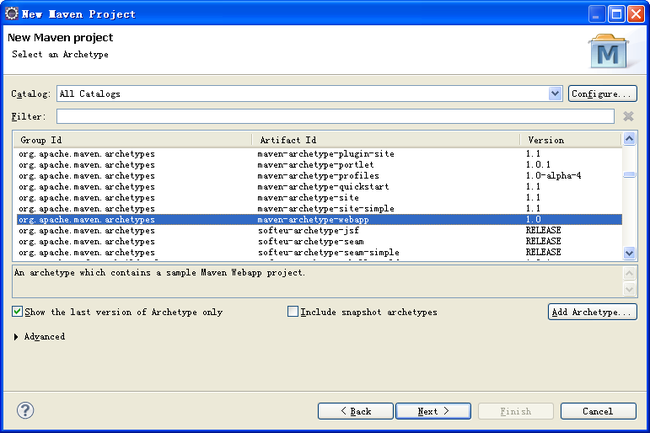Click archetype list scrollbar up arrow

pyautogui.click(x=629, y=139)
